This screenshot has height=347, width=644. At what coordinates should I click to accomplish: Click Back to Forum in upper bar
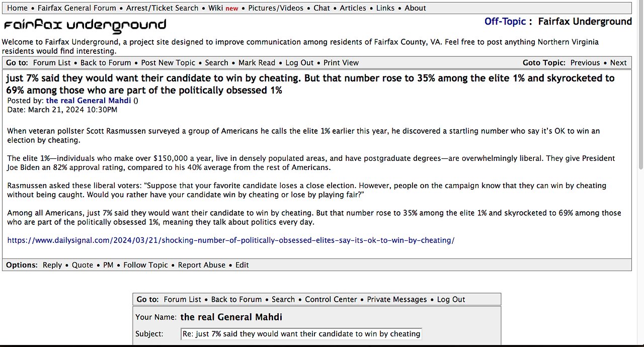pyautogui.click(x=106, y=63)
